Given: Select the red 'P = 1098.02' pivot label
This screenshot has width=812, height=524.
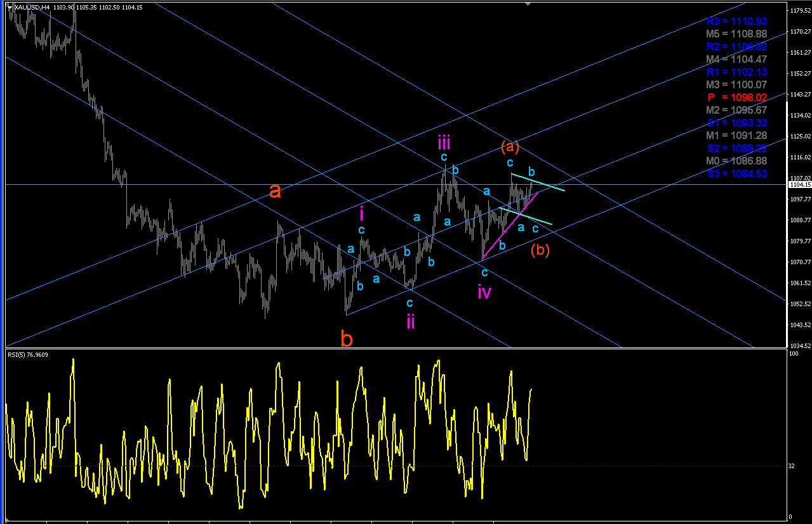Looking at the screenshot, I should coord(738,97).
